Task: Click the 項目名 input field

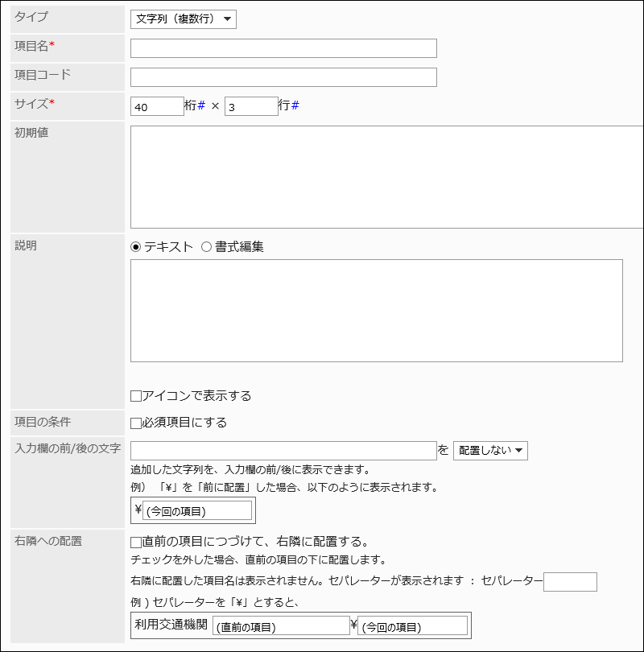Action: tap(283, 48)
